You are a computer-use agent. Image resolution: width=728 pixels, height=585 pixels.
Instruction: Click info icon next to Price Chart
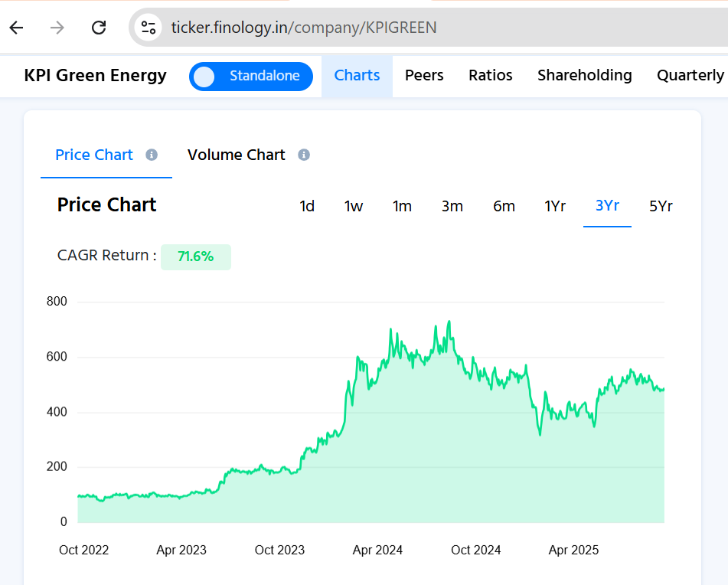[152, 155]
